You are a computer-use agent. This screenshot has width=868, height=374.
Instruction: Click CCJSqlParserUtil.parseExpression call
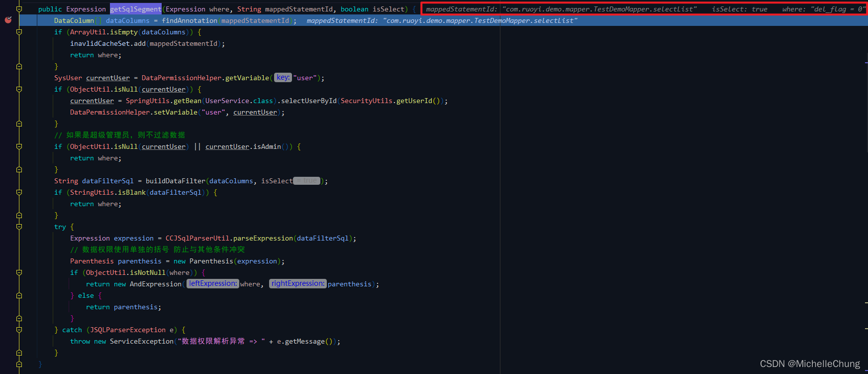[x=229, y=238]
